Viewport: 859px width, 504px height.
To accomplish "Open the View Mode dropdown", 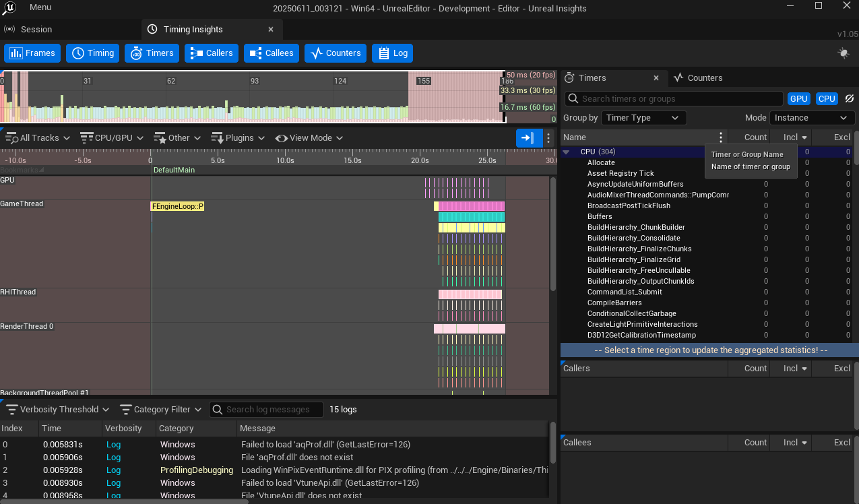I will pyautogui.click(x=309, y=138).
